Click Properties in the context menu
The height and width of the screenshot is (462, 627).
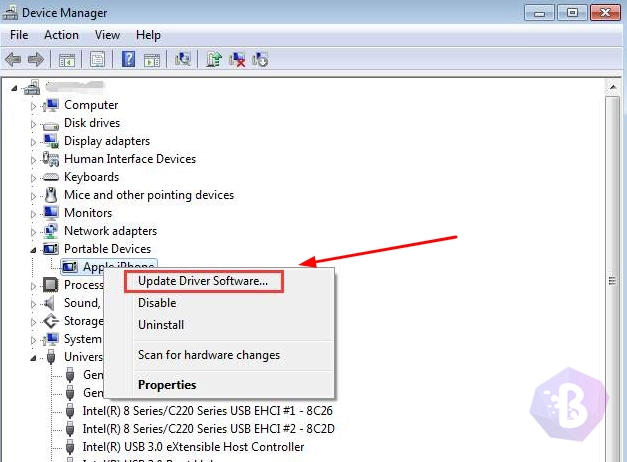click(167, 385)
